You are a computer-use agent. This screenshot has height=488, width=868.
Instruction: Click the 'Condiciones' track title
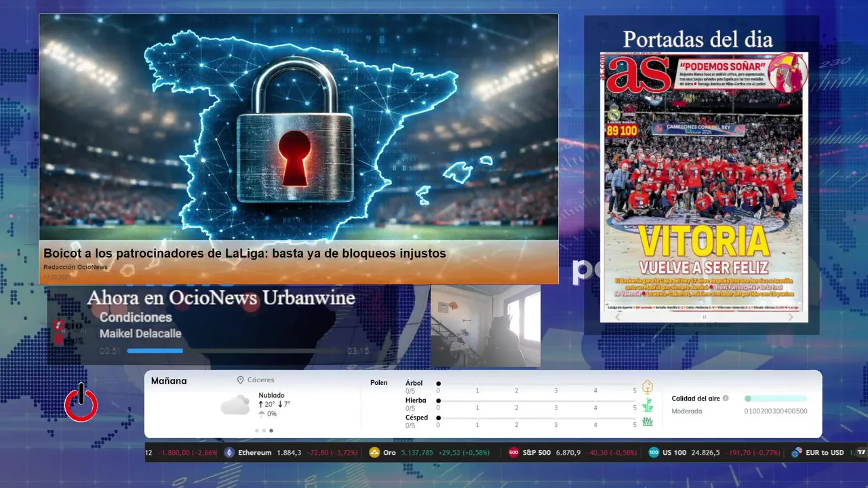point(136,317)
